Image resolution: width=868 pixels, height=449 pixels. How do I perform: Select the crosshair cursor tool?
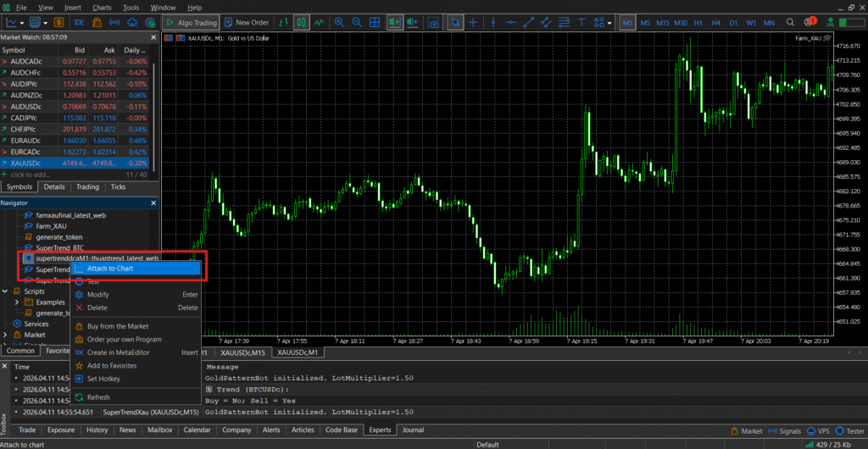click(475, 23)
